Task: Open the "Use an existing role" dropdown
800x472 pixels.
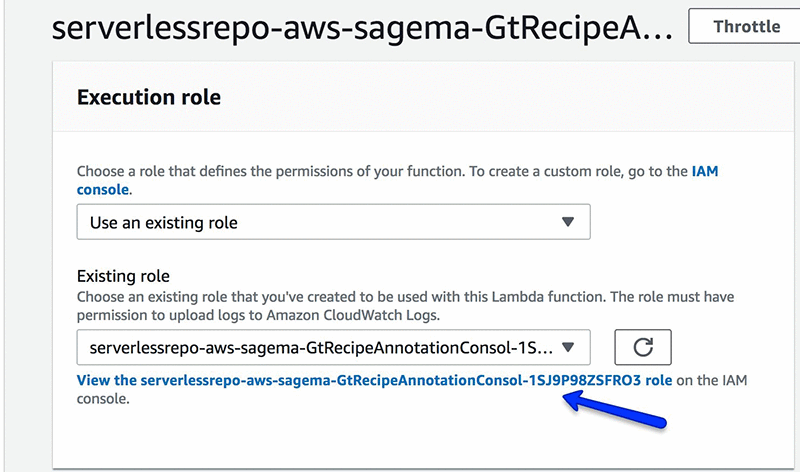Action: coord(333,222)
